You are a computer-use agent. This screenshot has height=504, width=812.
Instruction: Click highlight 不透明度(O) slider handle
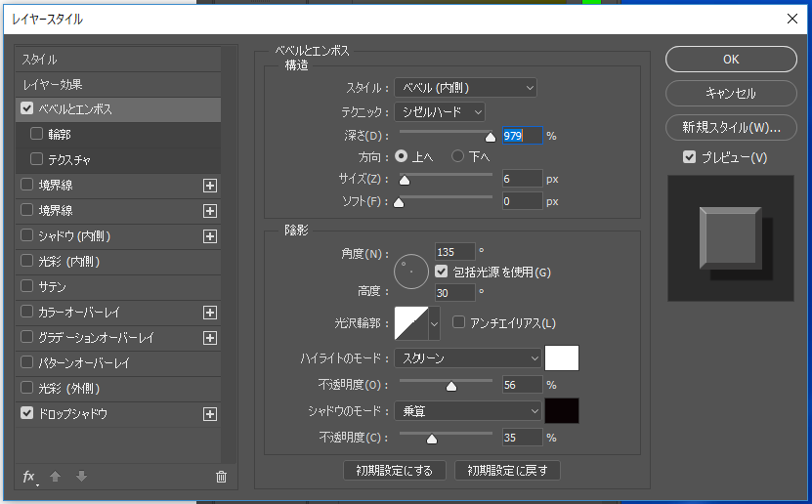(451, 386)
